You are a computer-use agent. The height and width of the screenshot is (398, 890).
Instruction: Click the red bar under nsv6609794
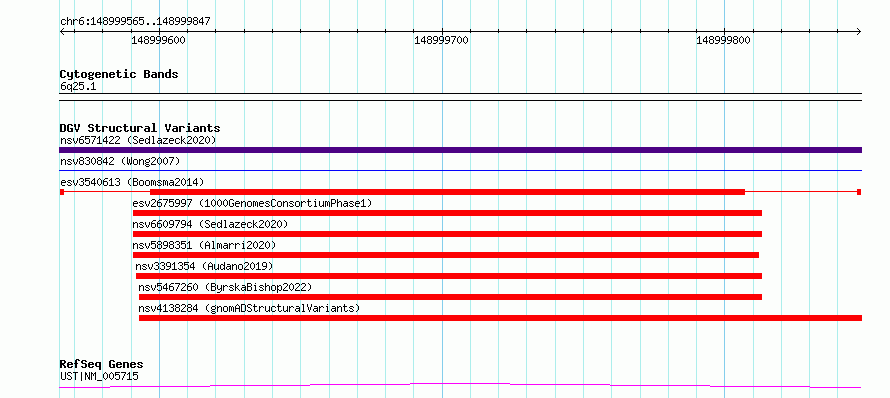447,234
